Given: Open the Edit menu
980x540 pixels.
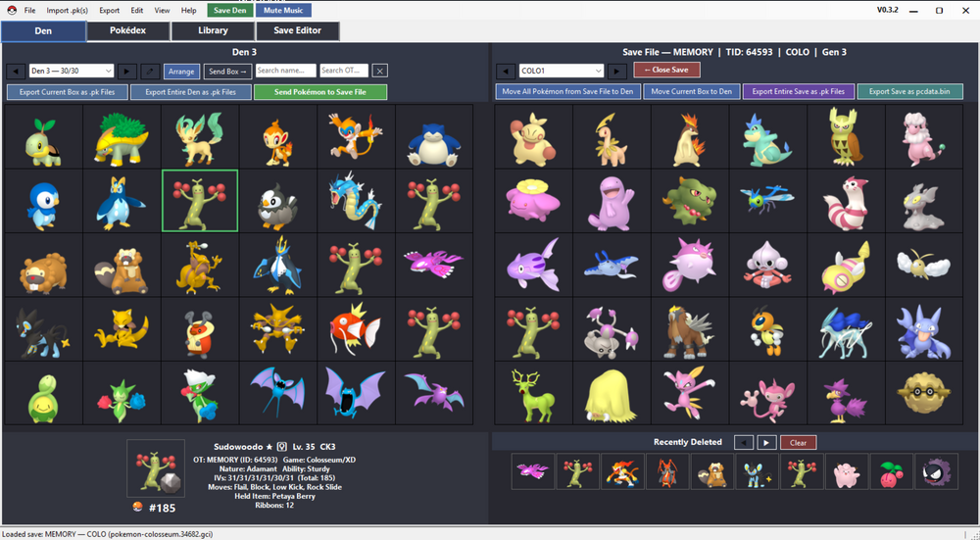Looking at the screenshot, I should (x=137, y=11).
